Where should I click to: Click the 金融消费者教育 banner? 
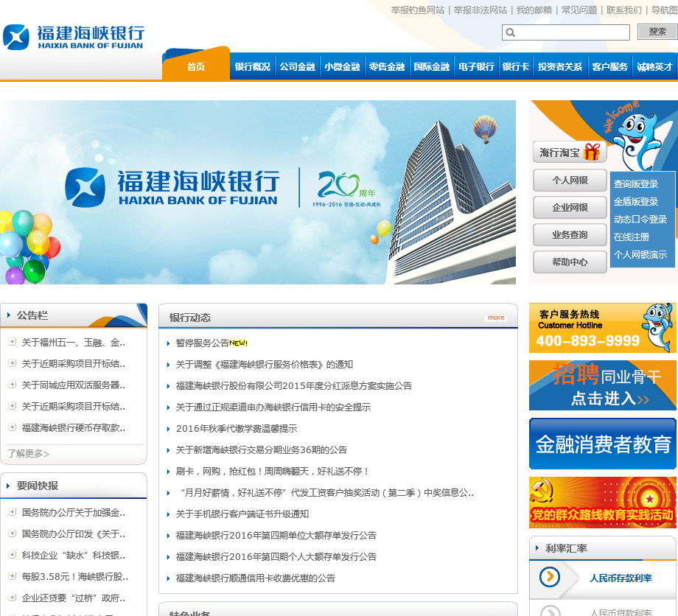(x=602, y=444)
